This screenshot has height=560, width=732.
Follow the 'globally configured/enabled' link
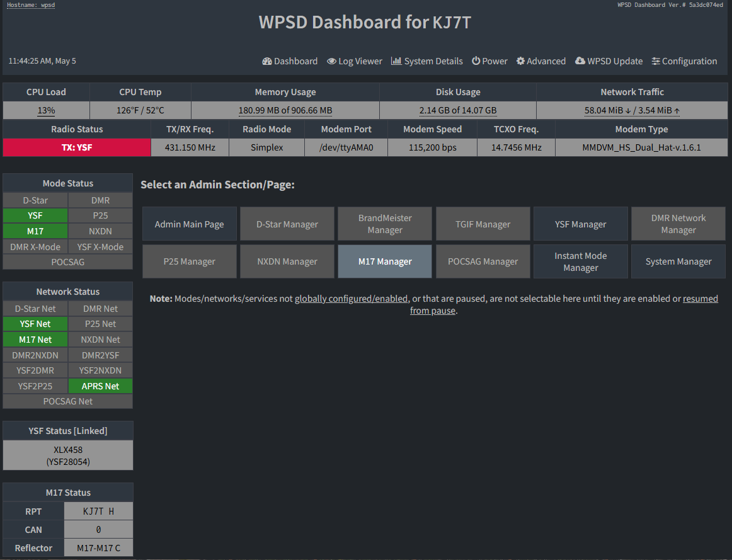pyautogui.click(x=351, y=299)
